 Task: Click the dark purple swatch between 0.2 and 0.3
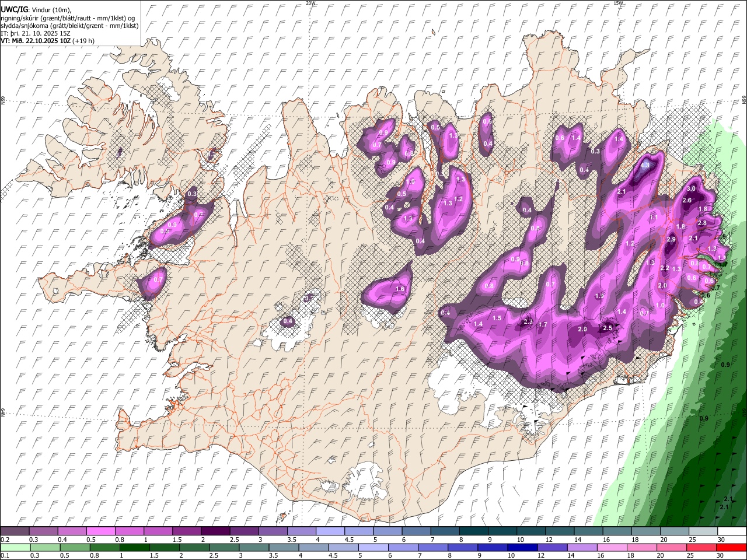(15, 531)
